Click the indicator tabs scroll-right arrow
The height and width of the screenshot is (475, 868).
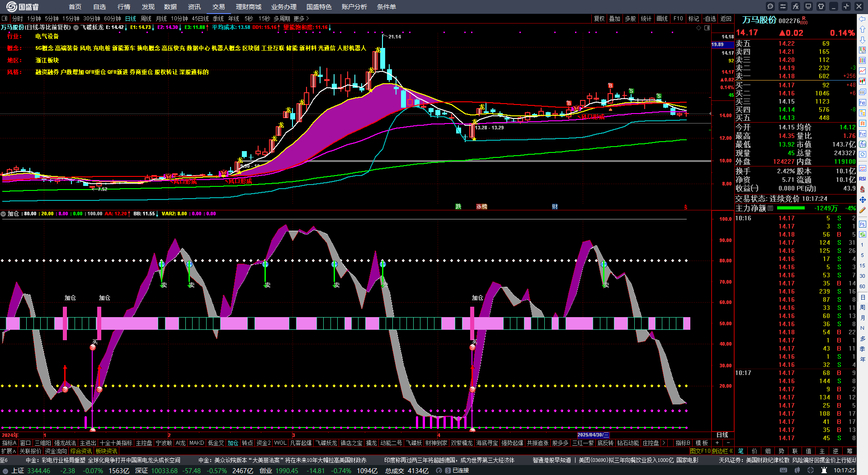click(664, 443)
